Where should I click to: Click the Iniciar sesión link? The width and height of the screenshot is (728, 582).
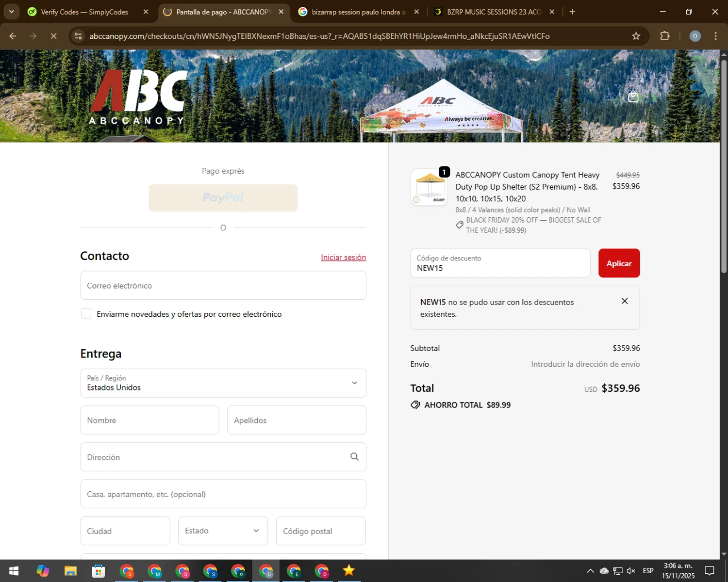coord(344,257)
